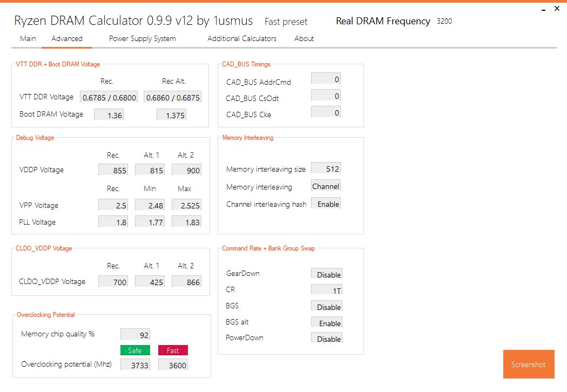The image size is (567, 392).
Task: Click VPP Voltage Min value 2.48
Action: (150, 205)
